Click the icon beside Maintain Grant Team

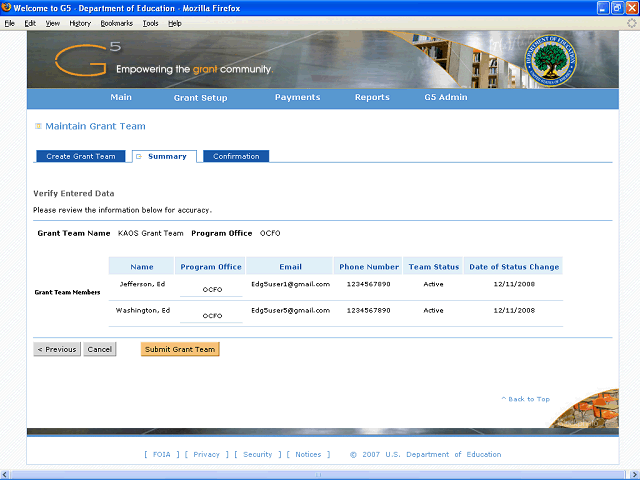[x=38, y=127]
